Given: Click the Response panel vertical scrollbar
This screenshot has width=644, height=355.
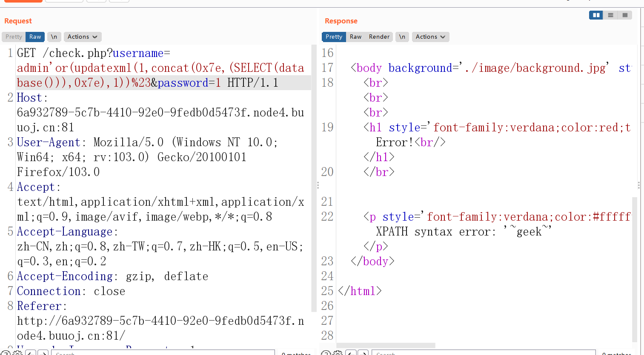Looking at the screenshot, I should pos(635,270).
